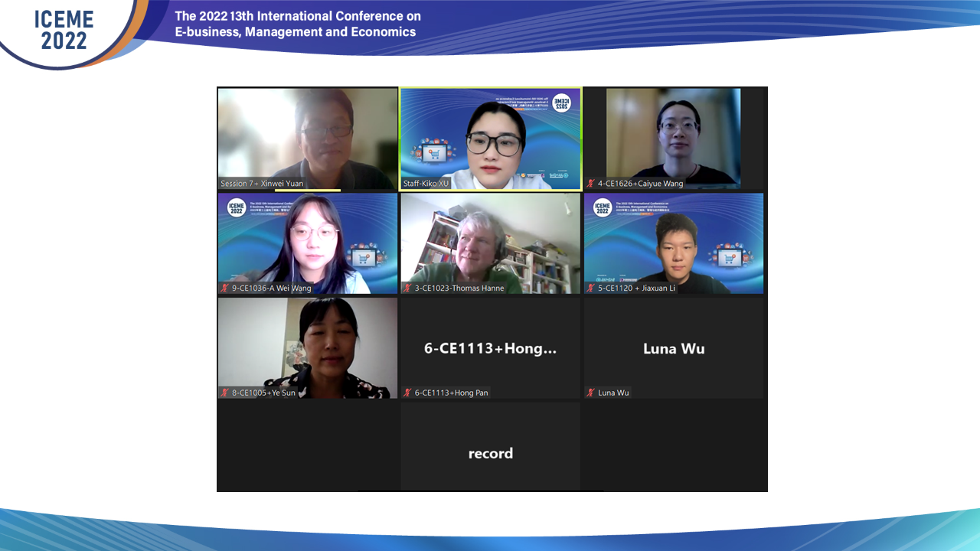Click the Session 7 + Xinwei Yuan name label

262,184
